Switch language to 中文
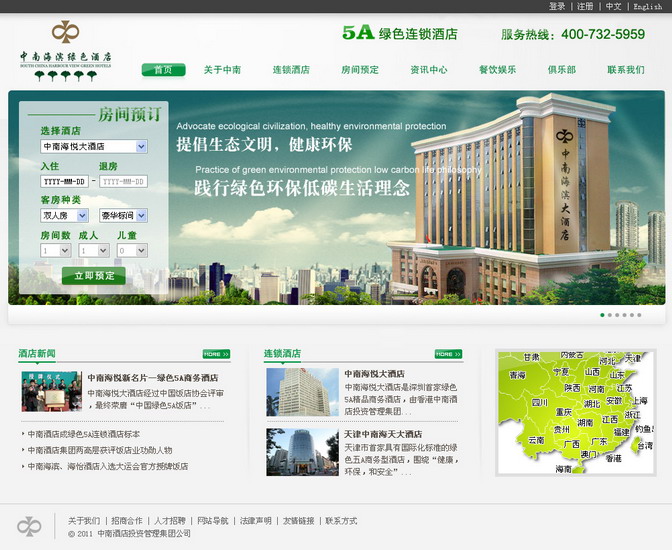Viewport: 672px width, 550px height. point(613,6)
